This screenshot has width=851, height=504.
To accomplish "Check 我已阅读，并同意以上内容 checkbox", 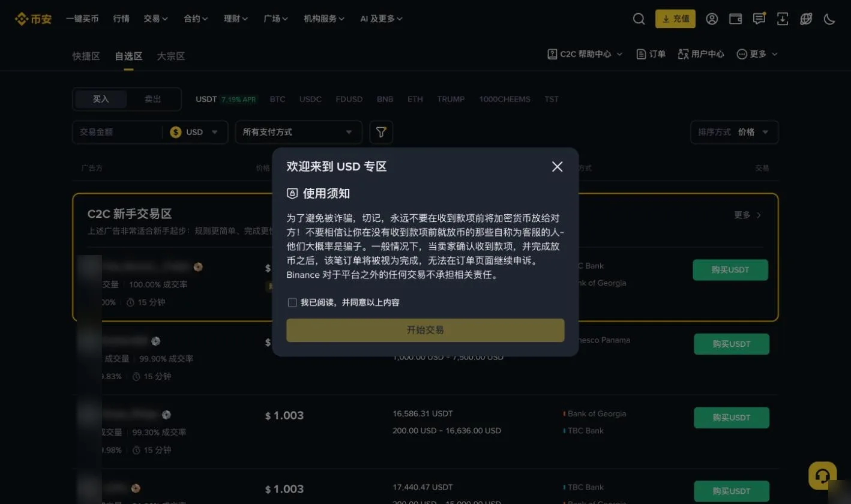I will 292,302.
